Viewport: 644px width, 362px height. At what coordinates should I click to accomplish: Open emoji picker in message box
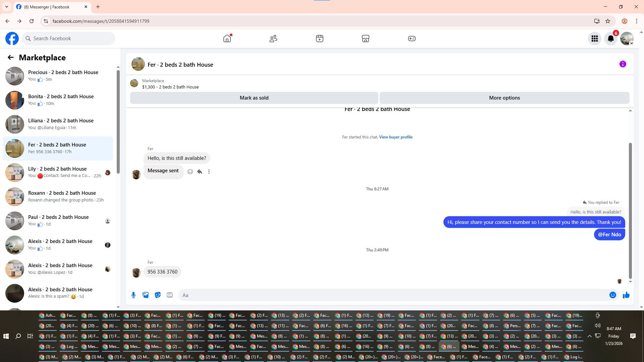612,295
